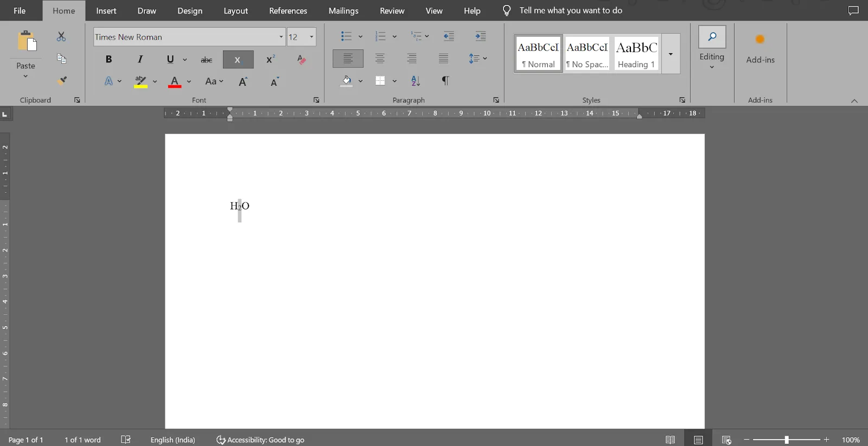Image resolution: width=868 pixels, height=446 pixels.
Task: Open highlight color dropdown arrow
Action: (155, 81)
